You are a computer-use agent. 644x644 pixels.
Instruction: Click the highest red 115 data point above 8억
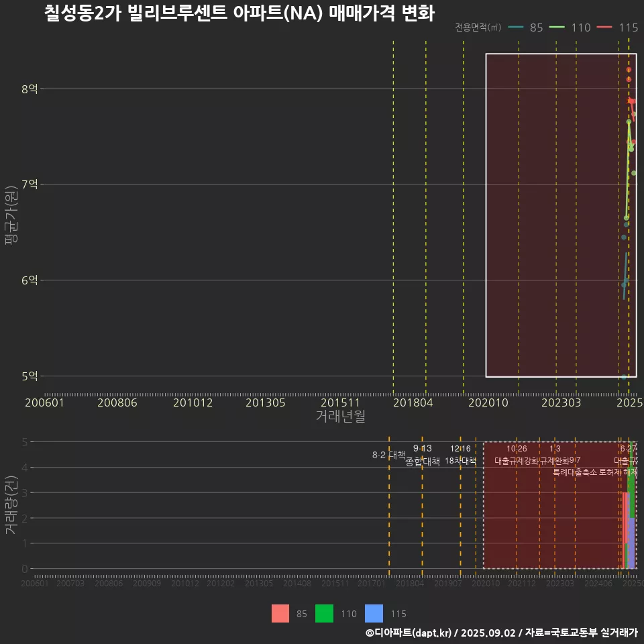629,70
